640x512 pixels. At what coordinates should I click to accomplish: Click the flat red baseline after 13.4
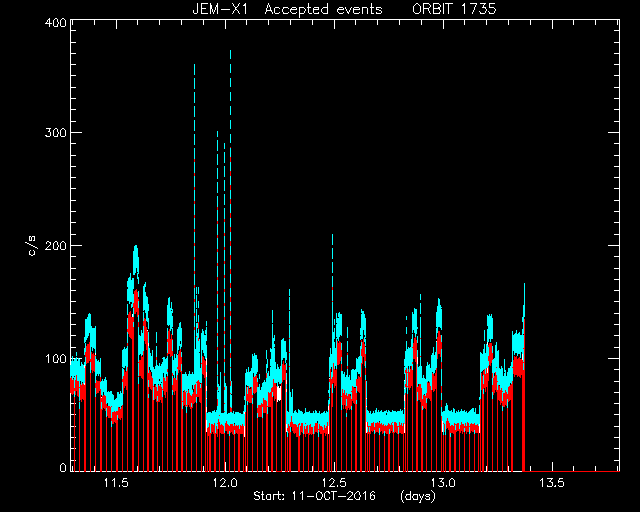(x=572, y=471)
